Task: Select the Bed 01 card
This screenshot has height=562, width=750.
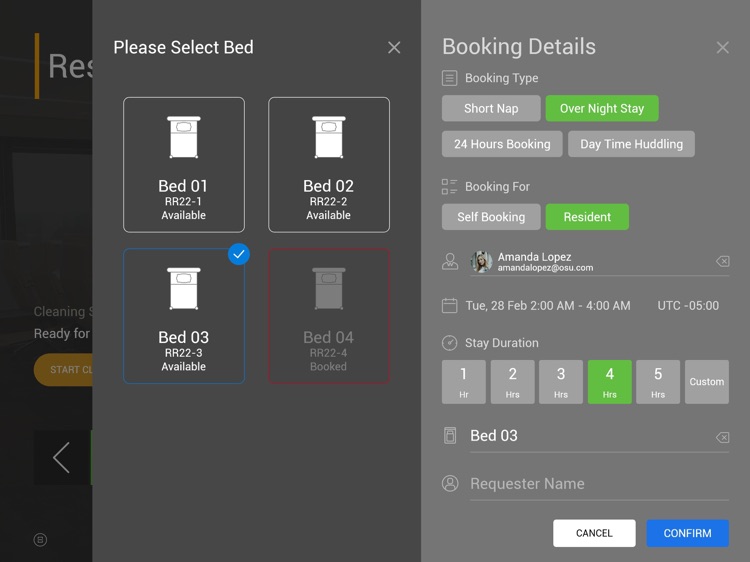Action: pos(184,165)
